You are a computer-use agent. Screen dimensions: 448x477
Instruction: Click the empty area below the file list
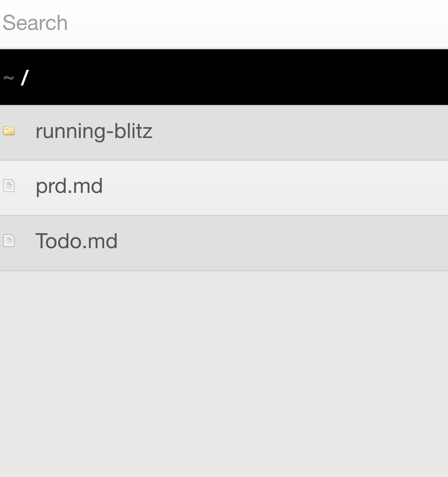pos(224,374)
